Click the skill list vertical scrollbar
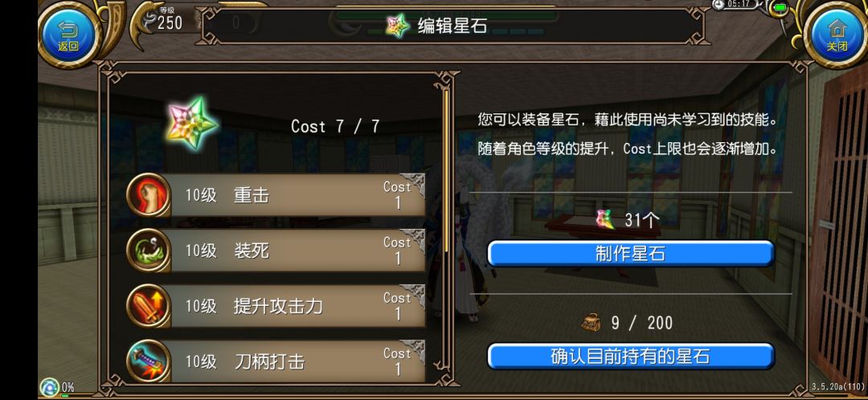This screenshot has width=868, height=400. point(445,172)
